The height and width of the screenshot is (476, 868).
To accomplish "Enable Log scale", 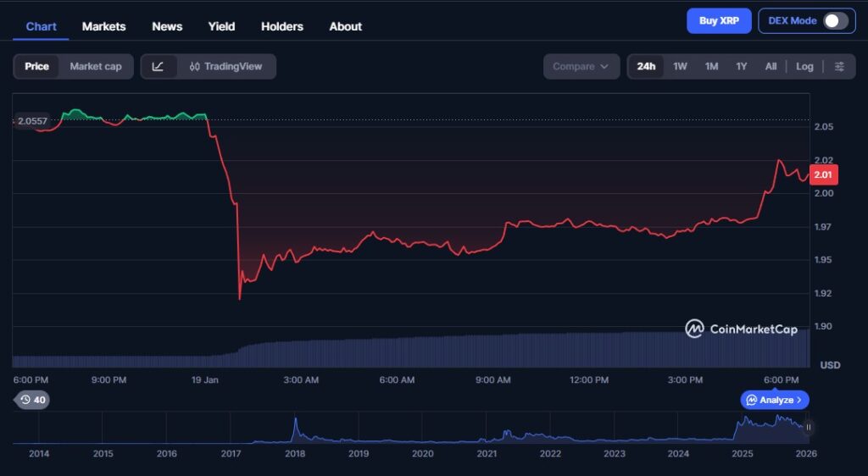I will tap(804, 66).
